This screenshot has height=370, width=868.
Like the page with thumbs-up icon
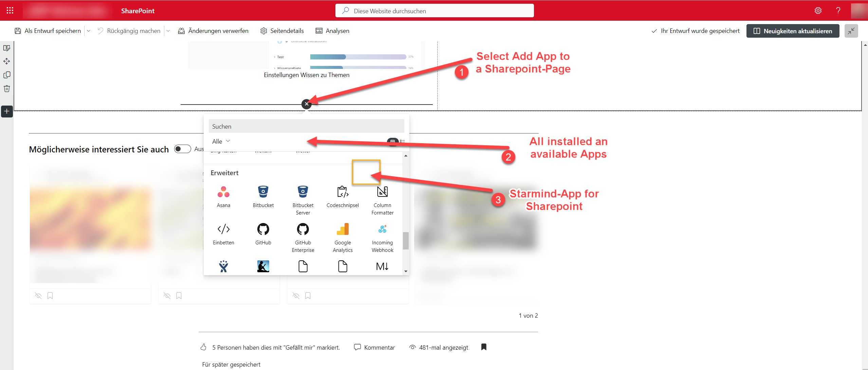203,347
